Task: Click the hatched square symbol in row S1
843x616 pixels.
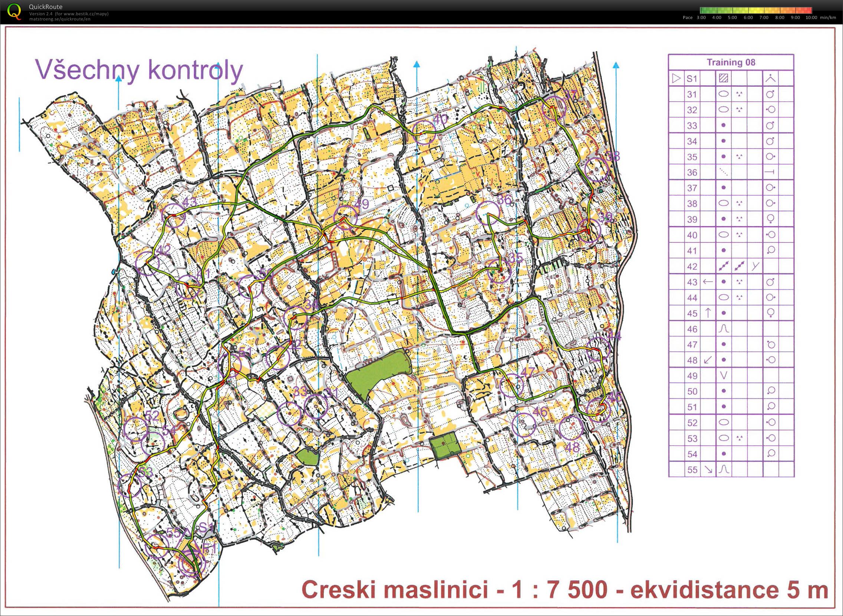Action: click(724, 78)
